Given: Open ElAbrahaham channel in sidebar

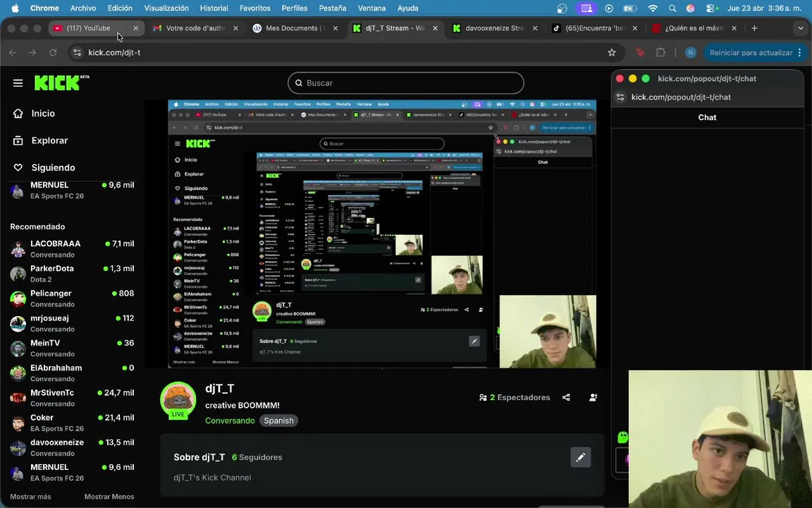Looking at the screenshot, I should coord(72,373).
